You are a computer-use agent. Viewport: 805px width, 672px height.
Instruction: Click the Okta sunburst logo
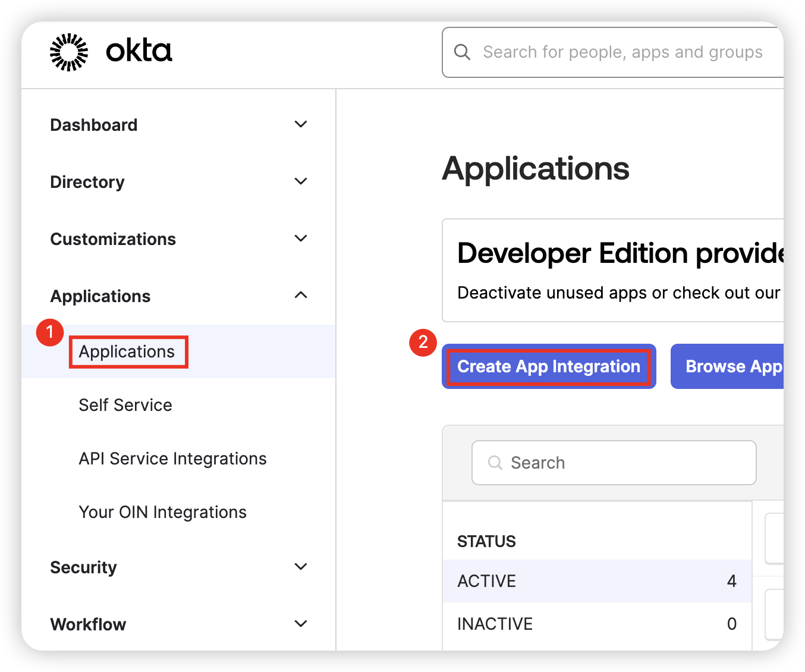tap(69, 52)
